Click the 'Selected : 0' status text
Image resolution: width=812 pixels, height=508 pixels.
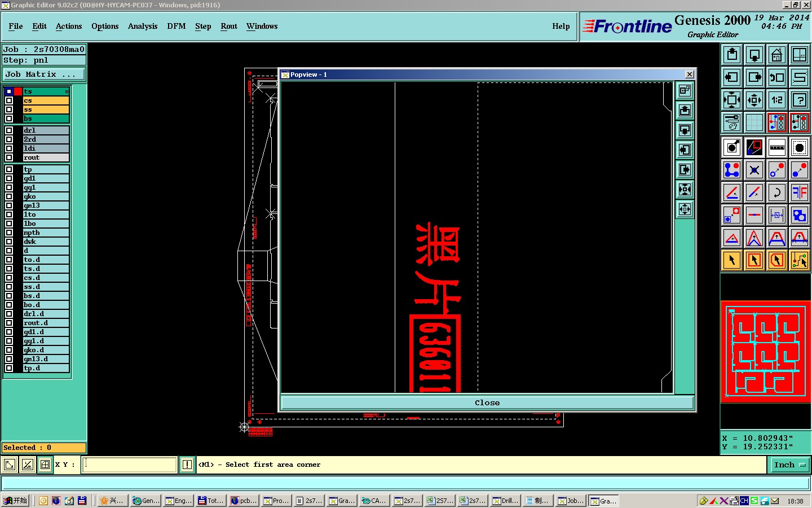coord(27,448)
